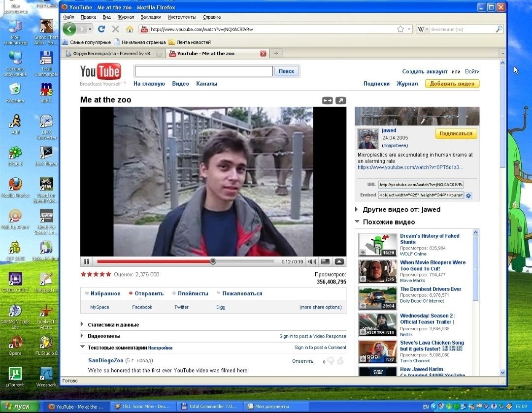The height and width of the screenshot is (413, 532).
Task: Collapse Похожие видео section
Action: tap(357, 222)
